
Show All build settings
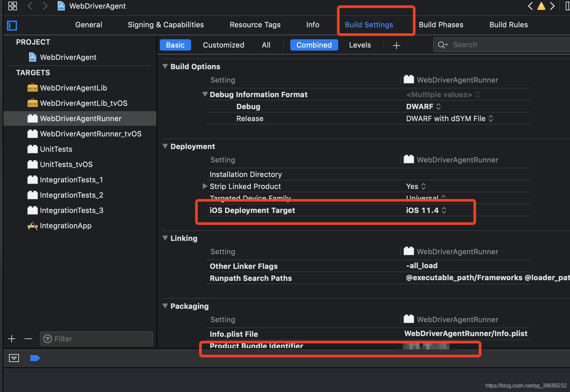click(x=266, y=45)
